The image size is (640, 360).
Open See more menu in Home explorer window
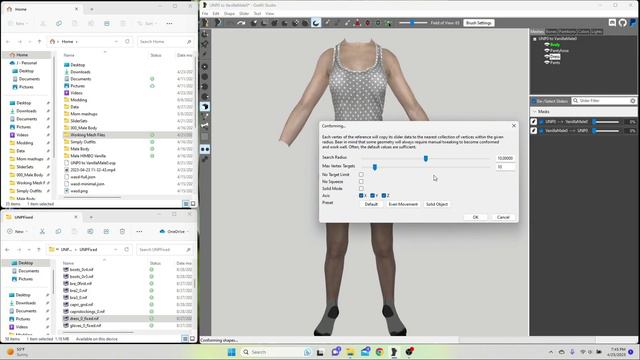pos(169,23)
